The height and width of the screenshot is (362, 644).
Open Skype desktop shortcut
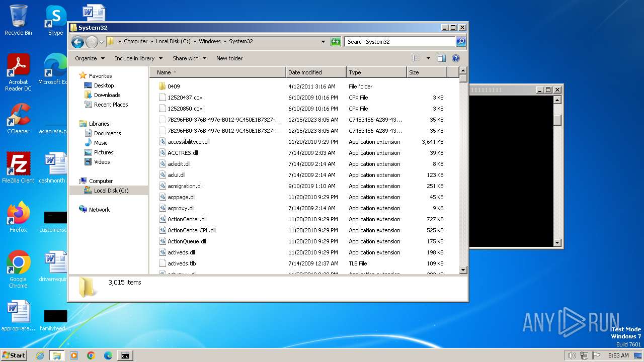[x=55, y=20]
